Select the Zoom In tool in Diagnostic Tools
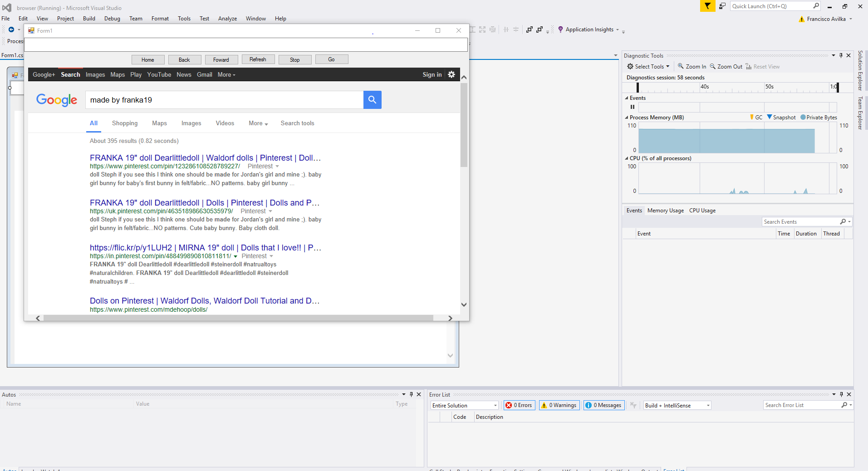The height and width of the screenshot is (471, 868). (691, 66)
